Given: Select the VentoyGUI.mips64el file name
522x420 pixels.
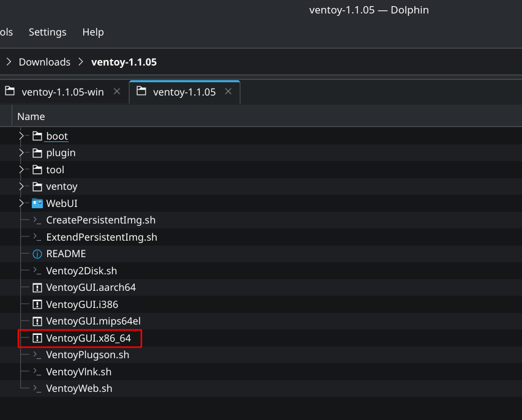Looking at the screenshot, I should (94, 321).
